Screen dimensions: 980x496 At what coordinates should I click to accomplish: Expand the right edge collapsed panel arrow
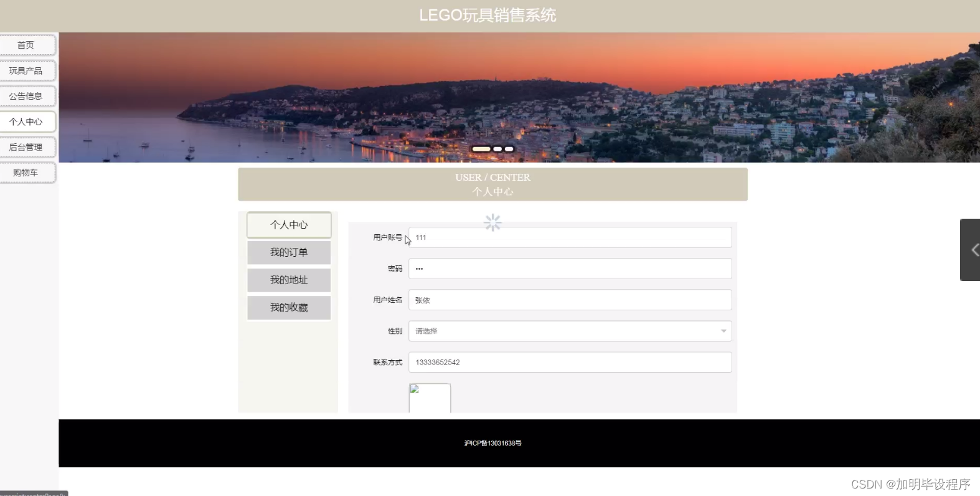[x=971, y=250]
